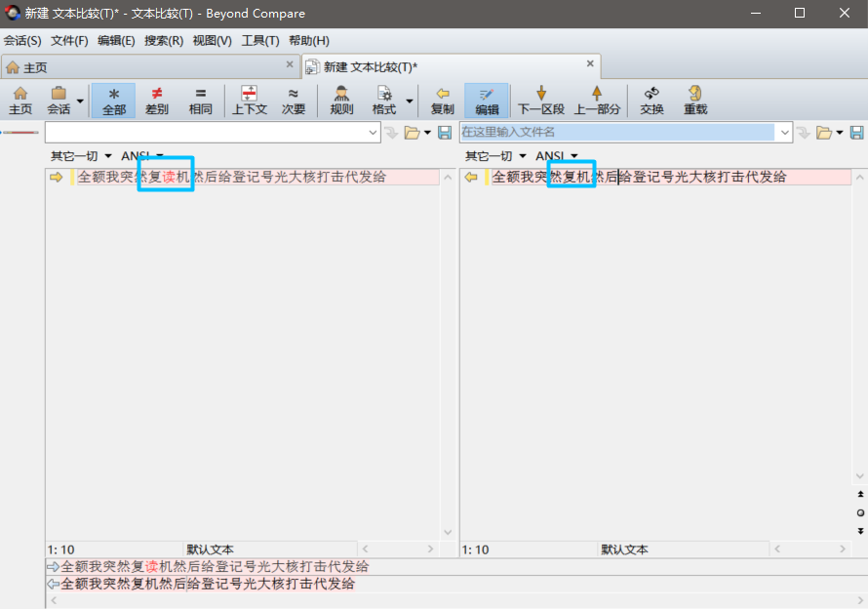Click the Beyond Compare title bar icon
This screenshot has height=609, width=868.
pos(12,13)
